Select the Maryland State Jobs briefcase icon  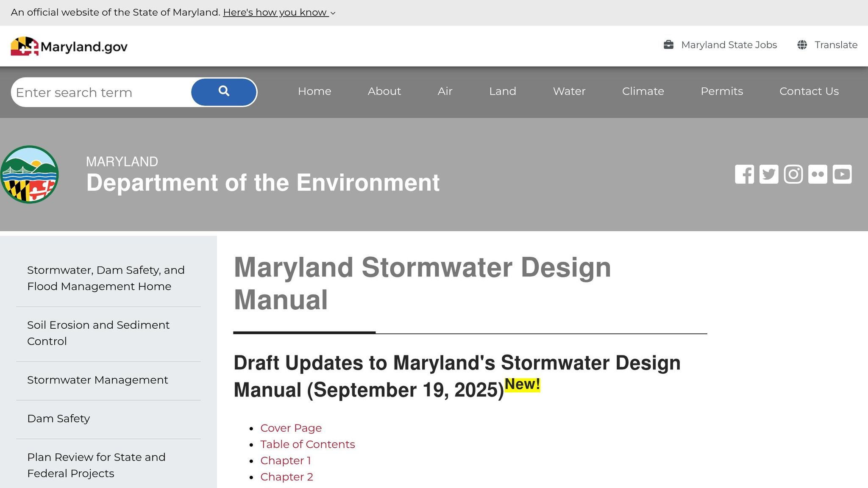point(668,44)
